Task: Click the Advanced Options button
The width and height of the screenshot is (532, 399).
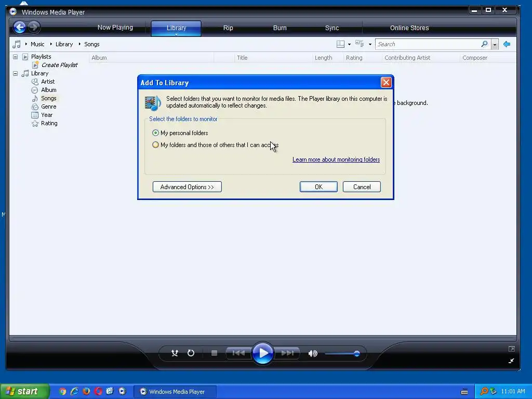Action: [187, 187]
